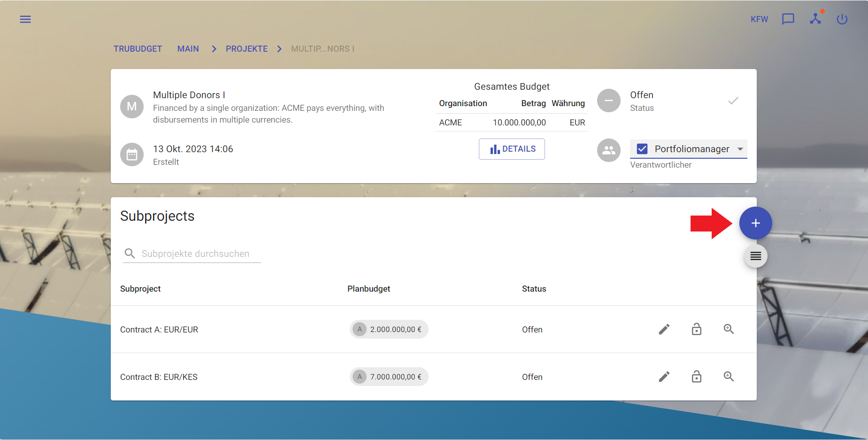Image resolution: width=868 pixels, height=440 pixels.
Task: Click the 10.000.000,00 amount cell
Action: (x=519, y=123)
